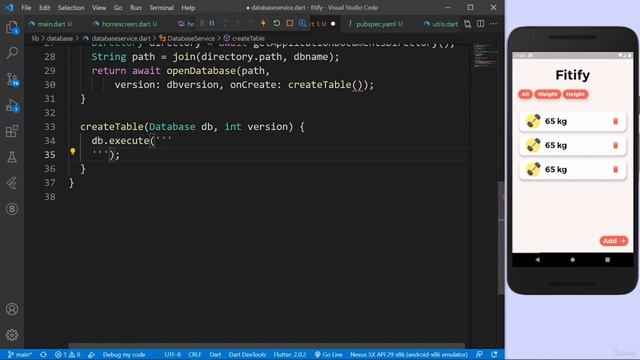The height and width of the screenshot is (360, 640).
Task: Delete the first 65 kg entry
Action: (616, 121)
